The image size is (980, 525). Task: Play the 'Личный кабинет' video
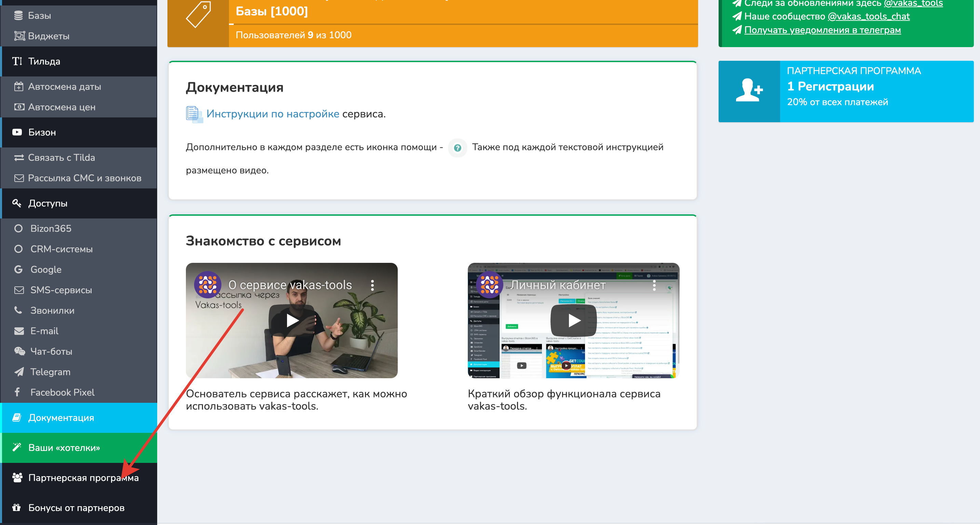click(x=573, y=321)
